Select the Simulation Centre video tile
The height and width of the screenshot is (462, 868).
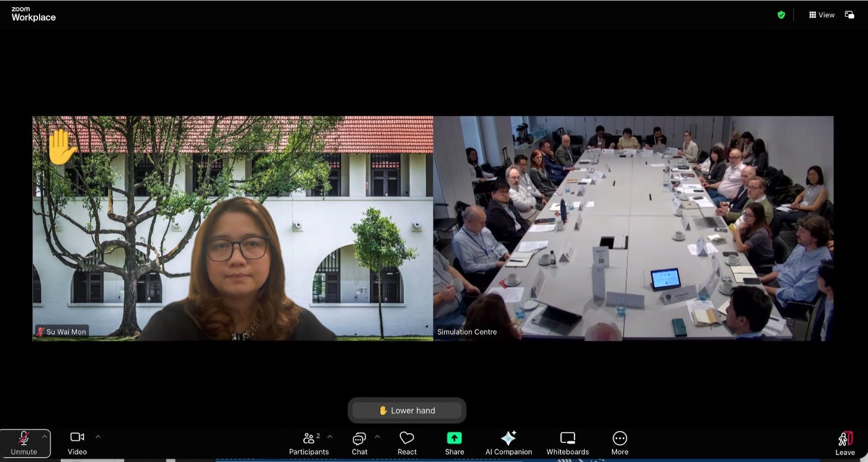tap(633, 228)
